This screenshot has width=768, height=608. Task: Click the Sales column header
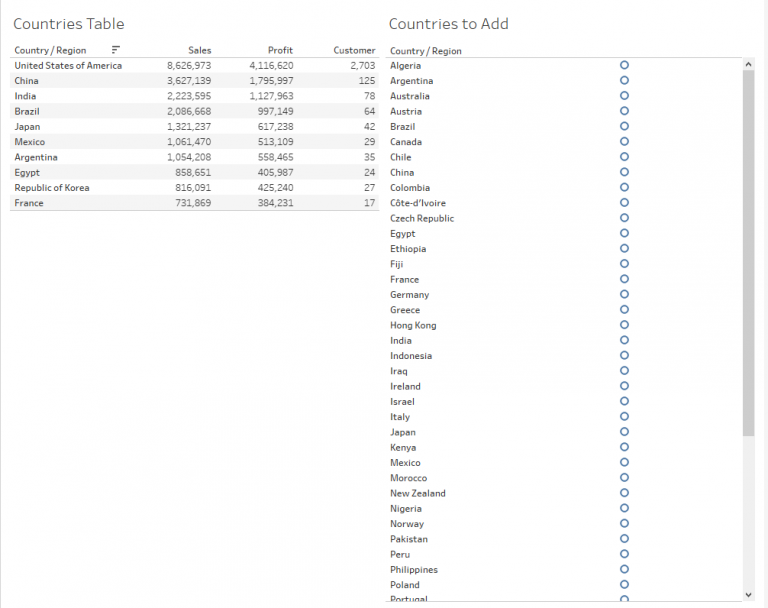(199, 50)
